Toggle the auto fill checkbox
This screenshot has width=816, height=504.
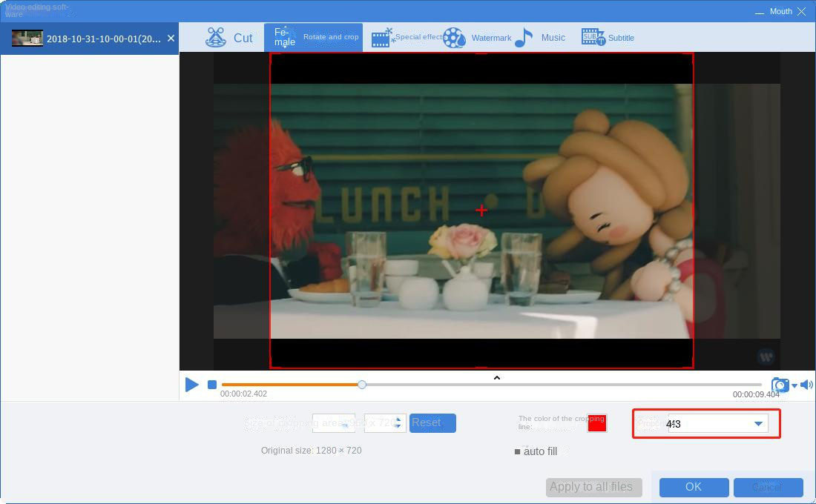pyautogui.click(x=517, y=451)
